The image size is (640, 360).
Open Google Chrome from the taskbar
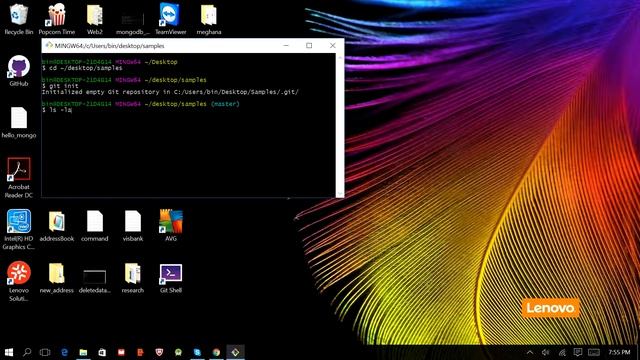(216, 352)
